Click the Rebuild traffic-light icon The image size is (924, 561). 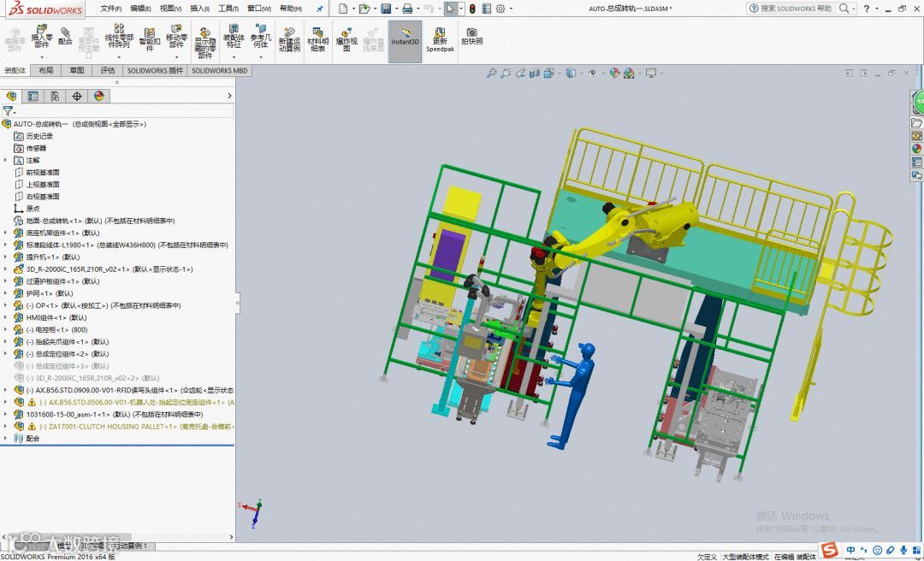[472, 9]
